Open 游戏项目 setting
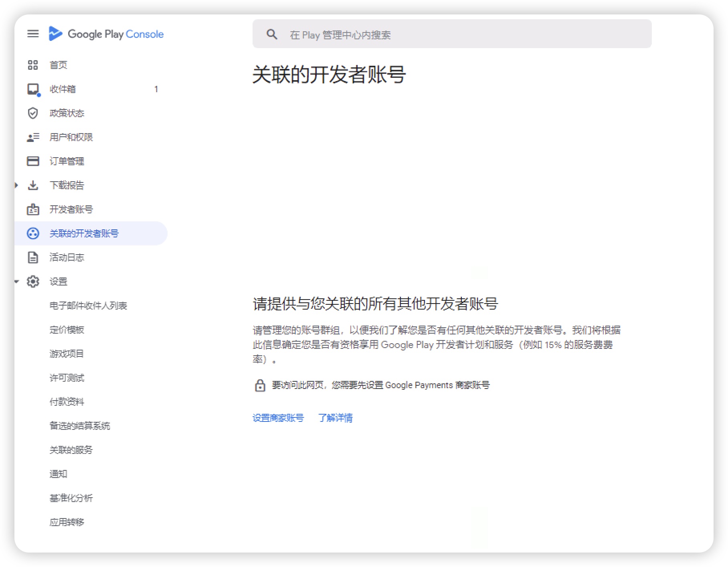Image resolution: width=728 pixels, height=567 pixels. tap(67, 354)
